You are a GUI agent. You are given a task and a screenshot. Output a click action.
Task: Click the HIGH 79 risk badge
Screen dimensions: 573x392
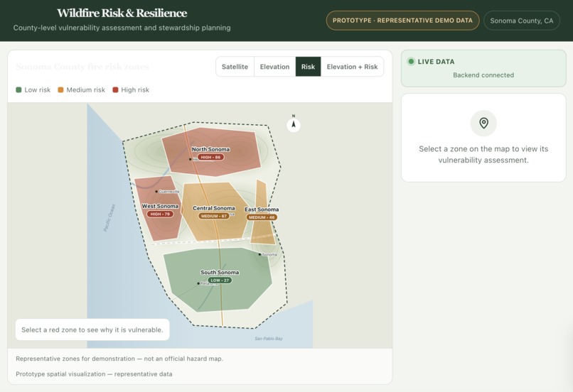(160, 214)
